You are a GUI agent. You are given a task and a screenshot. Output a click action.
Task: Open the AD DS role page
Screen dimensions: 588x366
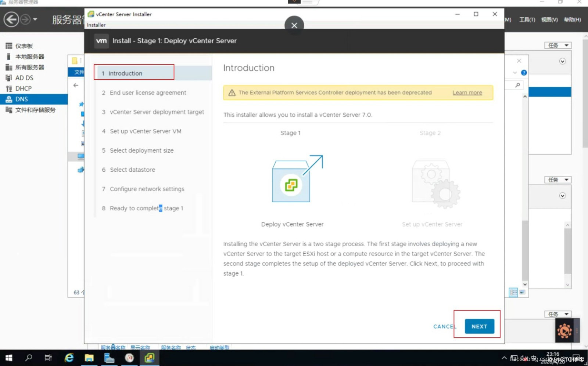pyautogui.click(x=24, y=78)
